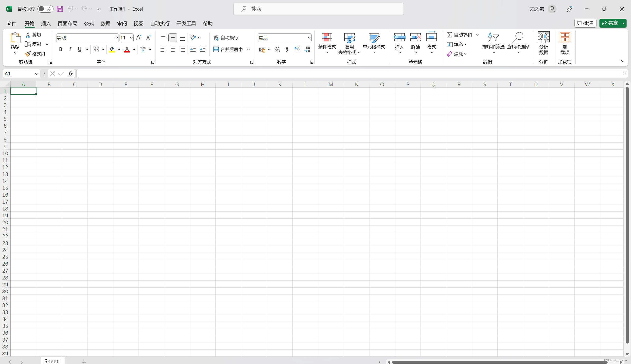Viewport: 631px width, 364px height.
Task: Toggle the AutoSave (自动保存) switch
Action: pos(45,9)
